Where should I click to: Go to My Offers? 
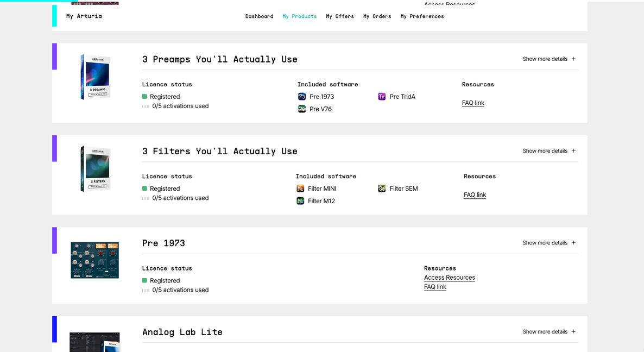340,16
